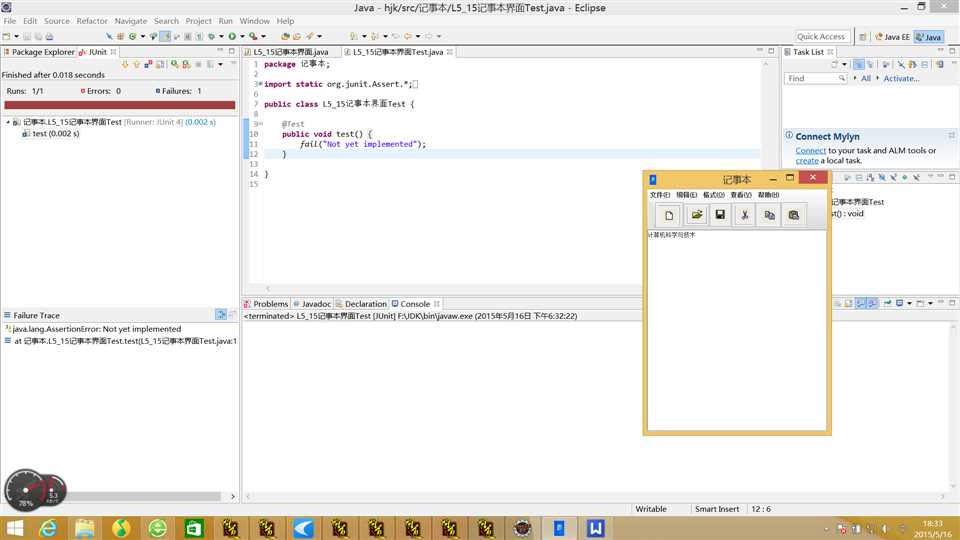Click the horizontal scrollbar in Failure Trace pane
Viewport: 960px width, 540px height.
[x=141, y=497]
